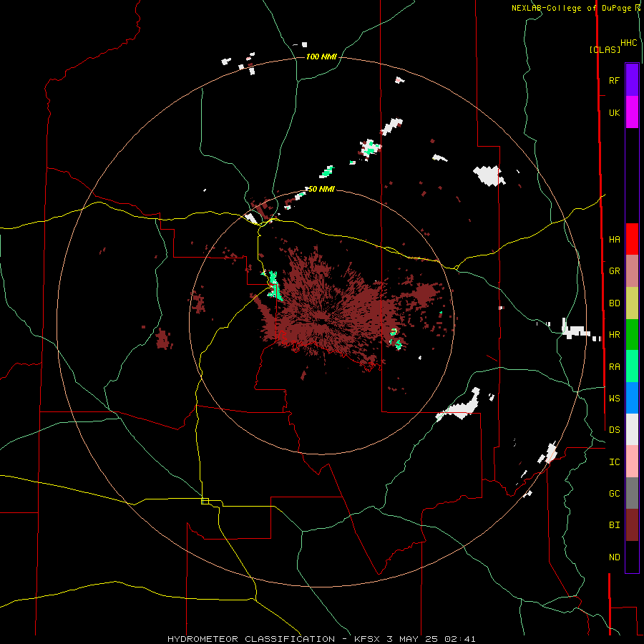644x644 pixels.
Task: Select the GC legend label
Action: pyautogui.click(x=614, y=493)
